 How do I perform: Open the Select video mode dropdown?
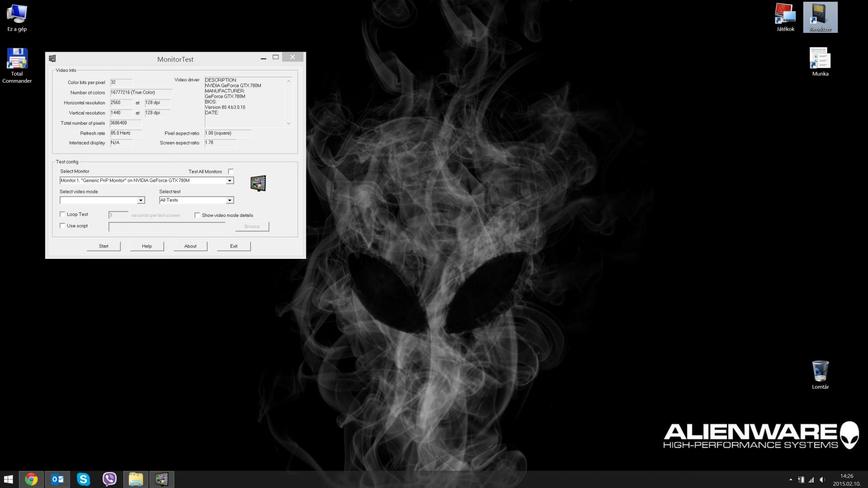(x=141, y=200)
